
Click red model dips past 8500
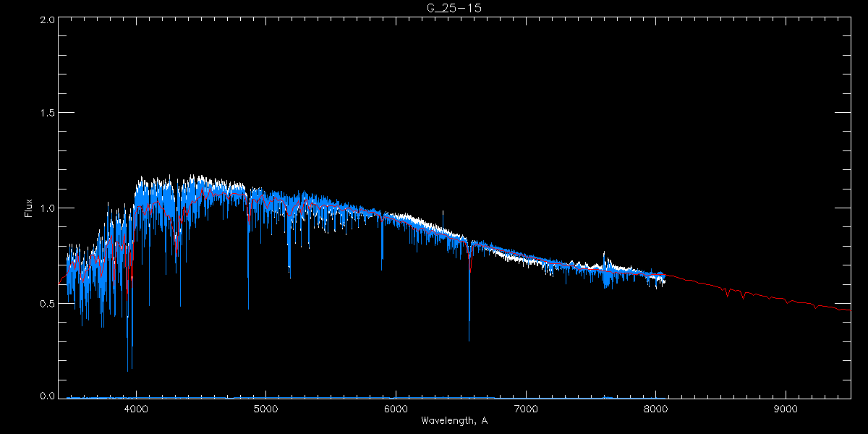(x=728, y=294)
